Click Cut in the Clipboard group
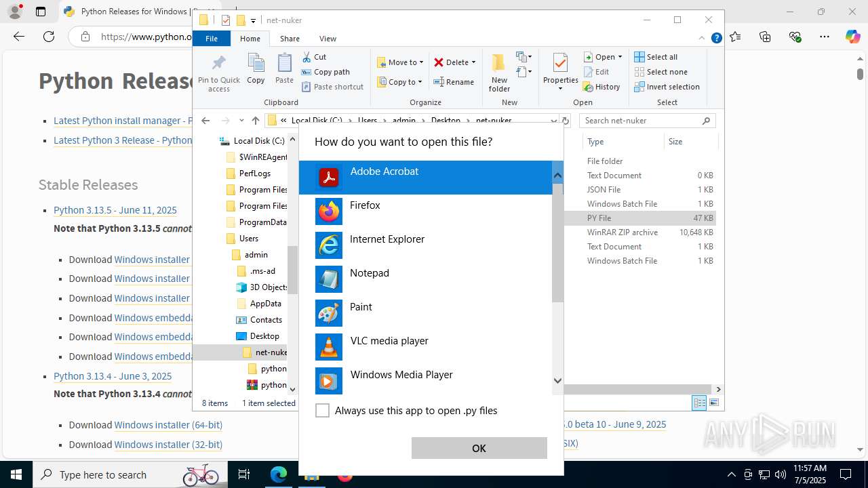Screen dimensions: 868x488 click(314, 57)
